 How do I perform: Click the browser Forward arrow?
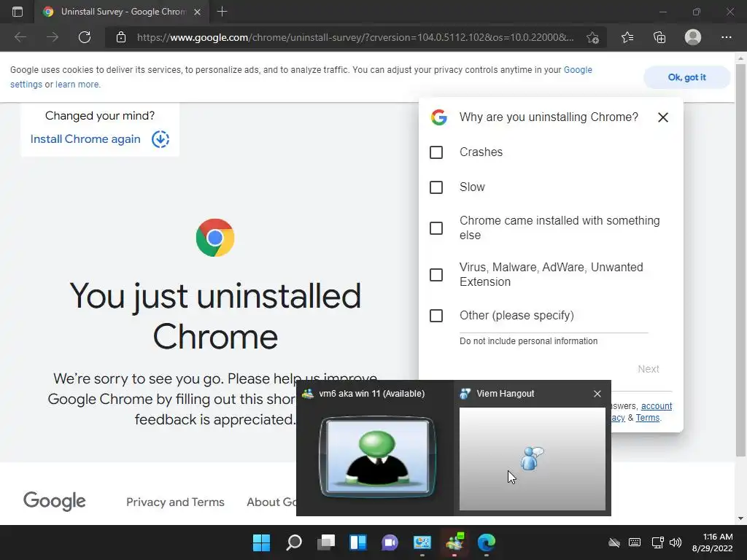coord(53,37)
